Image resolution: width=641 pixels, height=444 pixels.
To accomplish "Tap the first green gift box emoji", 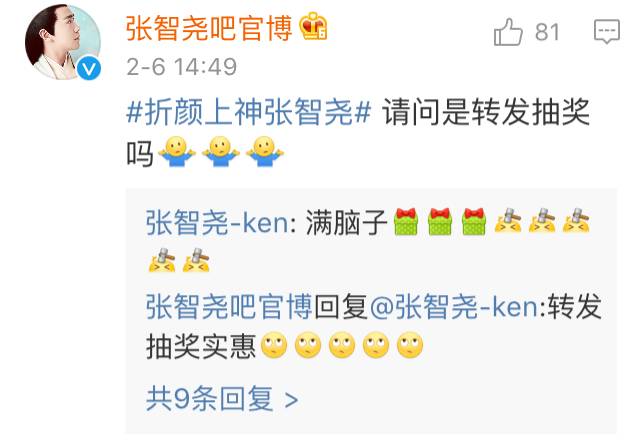I will 406,221.
